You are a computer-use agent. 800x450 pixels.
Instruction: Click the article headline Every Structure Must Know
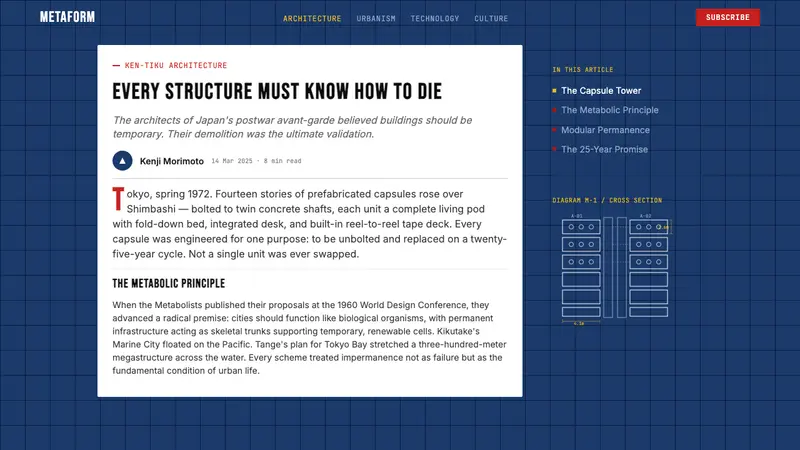coord(277,92)
